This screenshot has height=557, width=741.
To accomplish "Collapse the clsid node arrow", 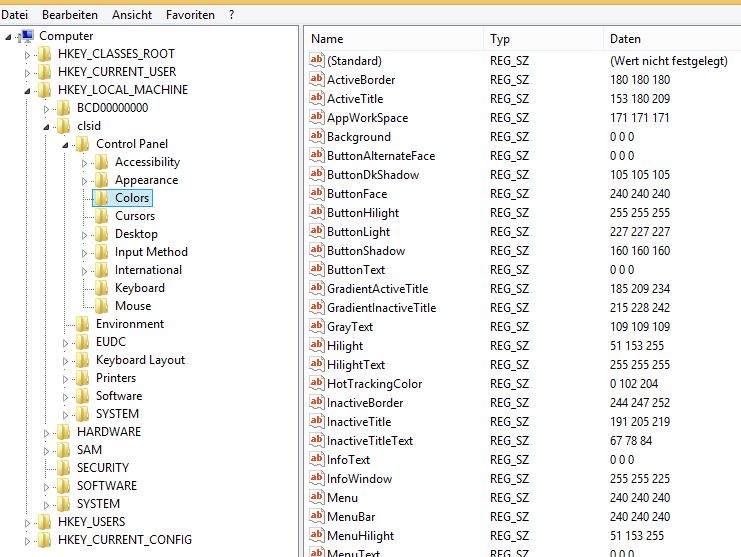I will [46, 127].
